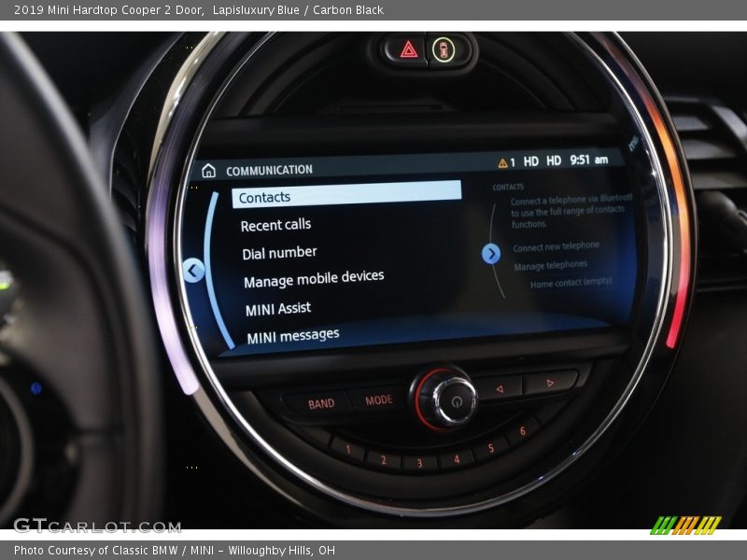Open Recent calls

[275, 225]
